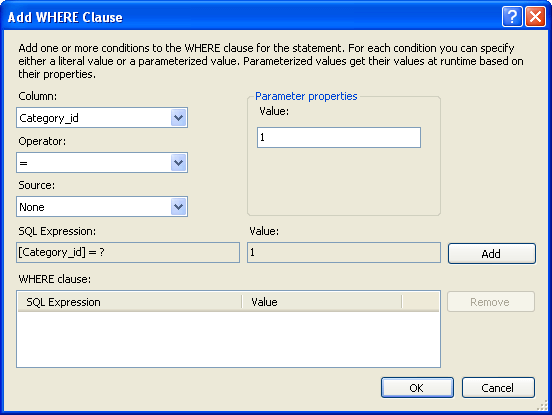Viewport: 552px width, 415px height.
Task: Select the Category_id combo box text
Action: 49,118
